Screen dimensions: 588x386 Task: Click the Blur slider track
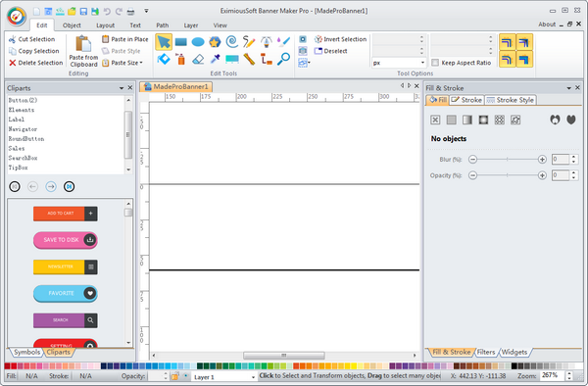click(508, 160)
